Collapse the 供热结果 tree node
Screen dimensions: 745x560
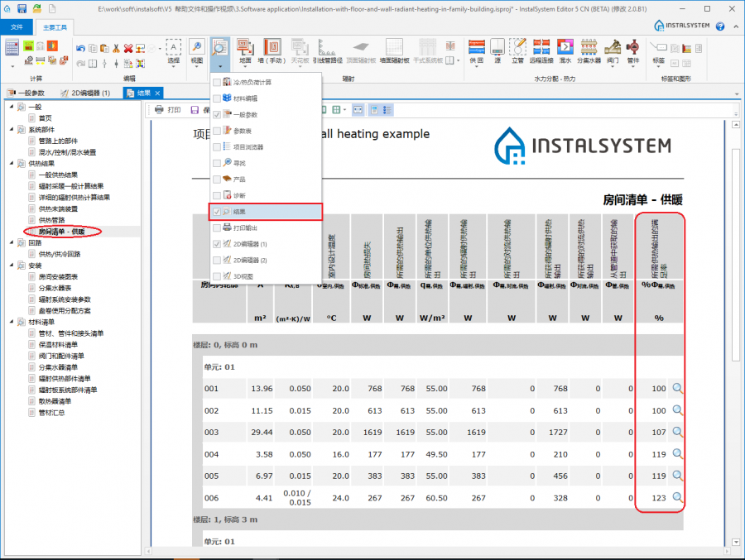click(11, 164)
